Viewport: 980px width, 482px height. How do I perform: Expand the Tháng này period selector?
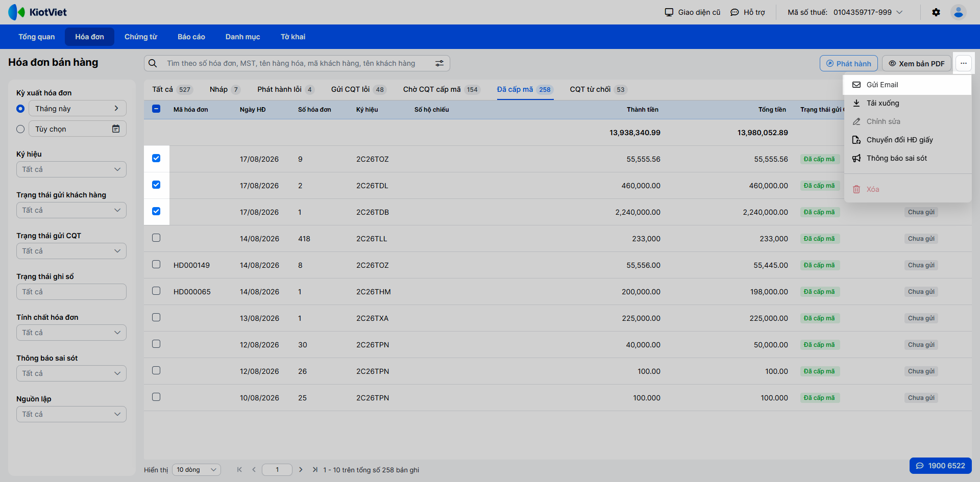(x=78, y=108)
